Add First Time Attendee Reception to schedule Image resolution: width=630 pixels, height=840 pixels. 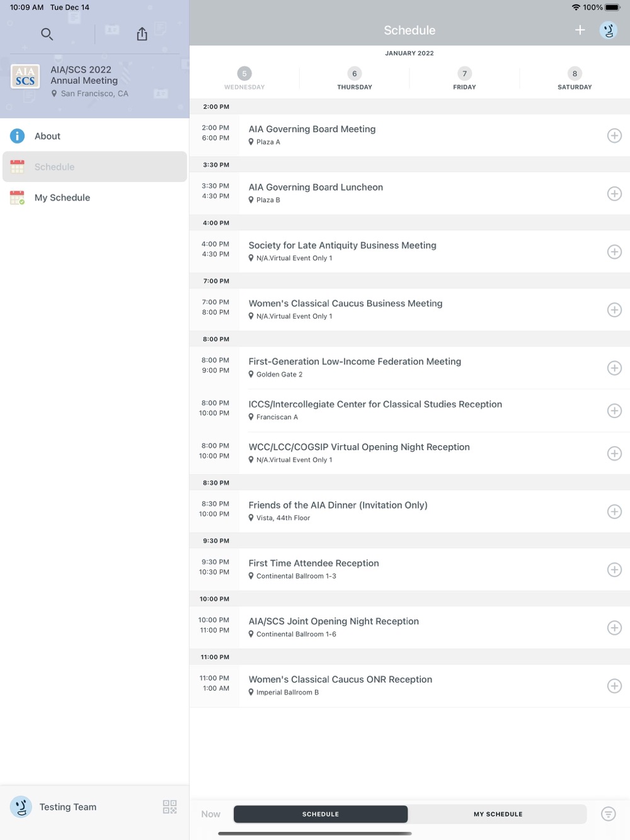coord(614,570)
